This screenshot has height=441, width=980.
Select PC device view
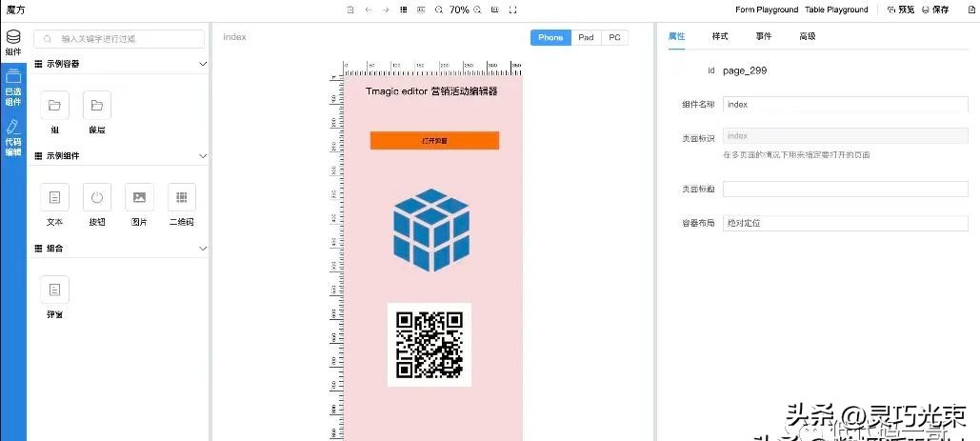(x=615, y=37)
